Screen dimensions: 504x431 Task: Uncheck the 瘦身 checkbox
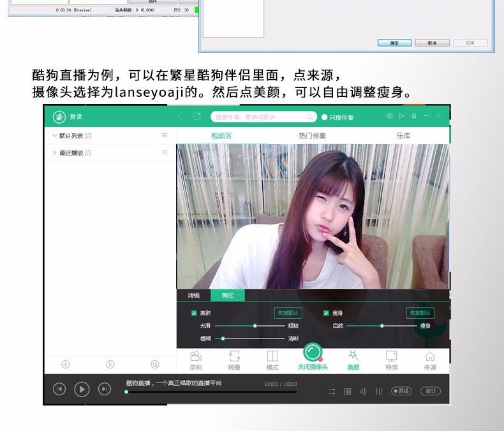[x=326, y=313]
